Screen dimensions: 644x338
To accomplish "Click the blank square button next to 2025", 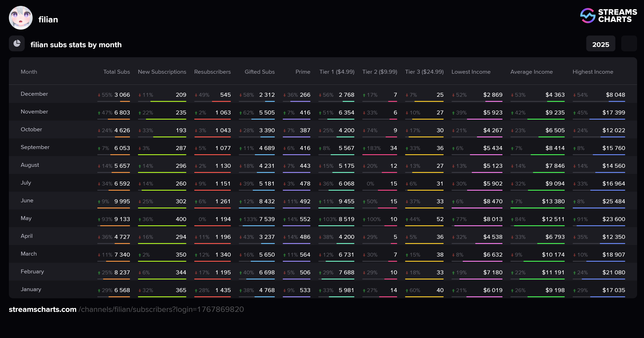I will tap(629, 43).
